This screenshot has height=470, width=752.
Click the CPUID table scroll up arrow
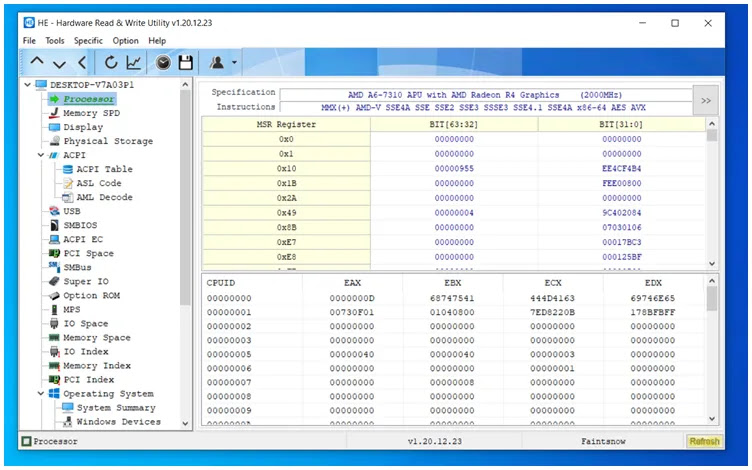(x=712, y=281)
